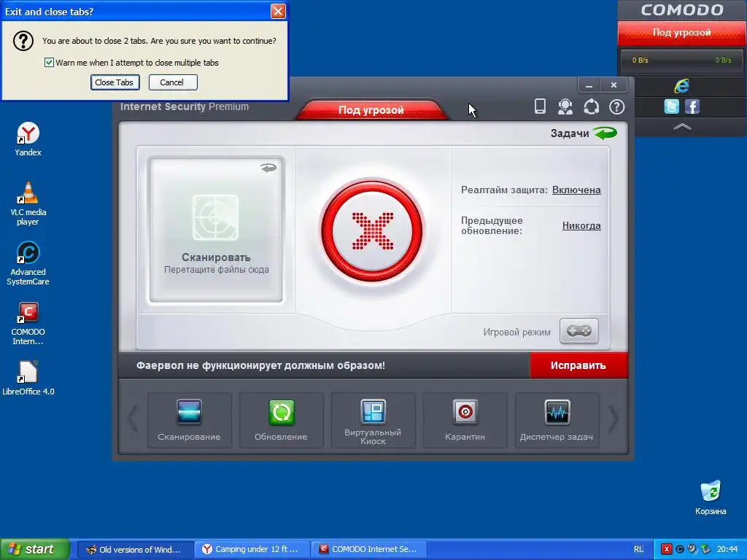Show more tasks with the right arrow
The height and width of the screenshot is (560, 747).
613,419
